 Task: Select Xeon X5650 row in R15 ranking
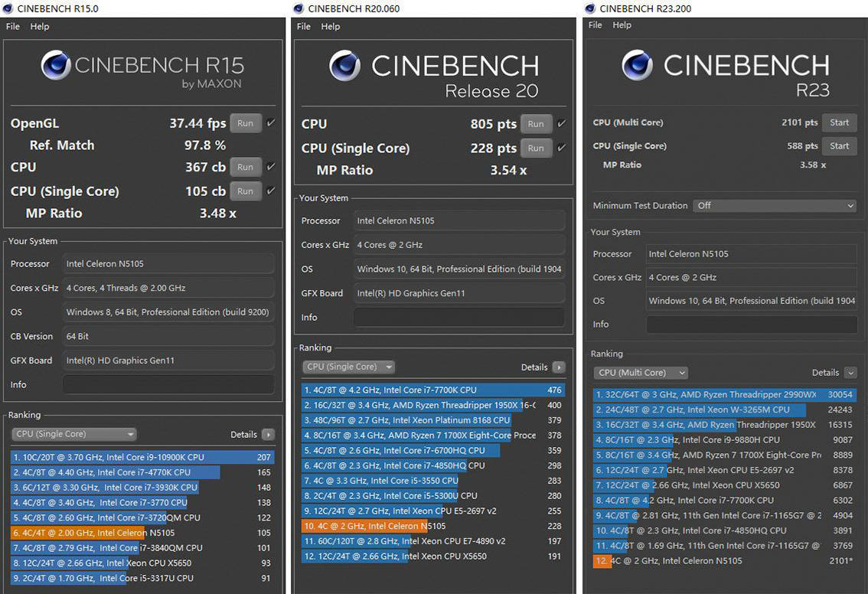(142, 563)
